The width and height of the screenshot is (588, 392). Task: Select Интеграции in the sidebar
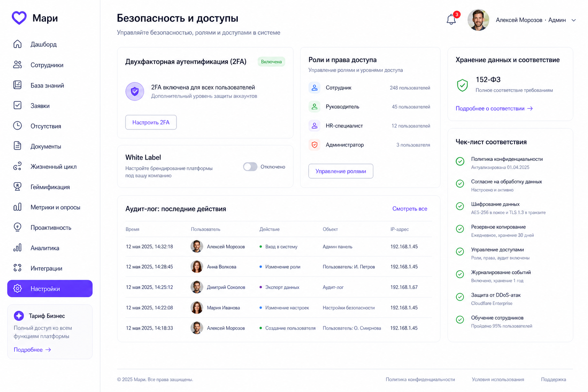pos(50,268)
